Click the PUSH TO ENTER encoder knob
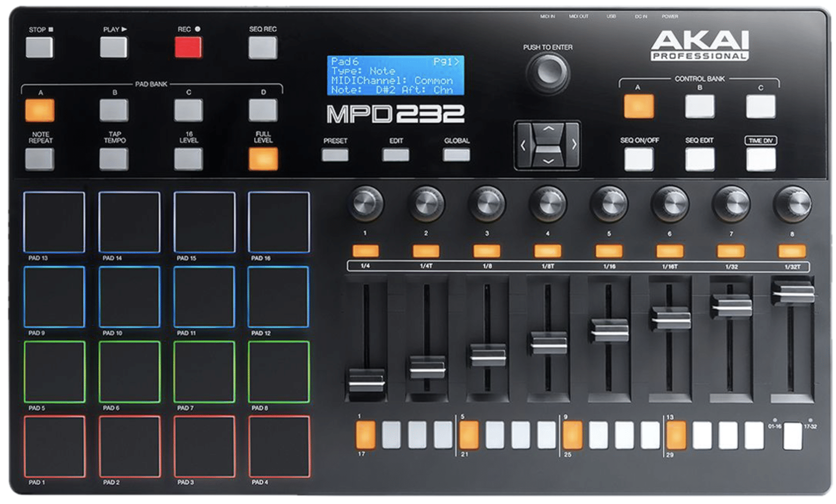This screenshot has height=504, width=836. (548, 73)
